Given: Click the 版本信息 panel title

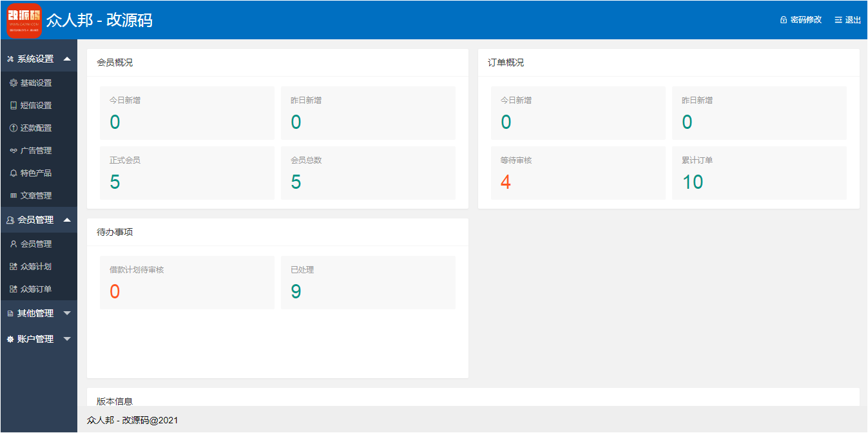Looking at the screenshot, I should 115,401.
